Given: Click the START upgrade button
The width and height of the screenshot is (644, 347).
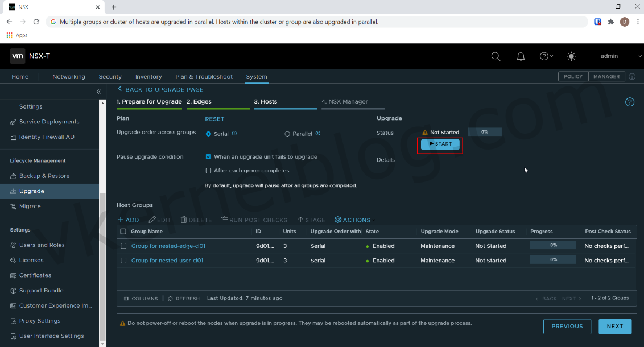Looking at the screenshot, I should click(439, 144).
